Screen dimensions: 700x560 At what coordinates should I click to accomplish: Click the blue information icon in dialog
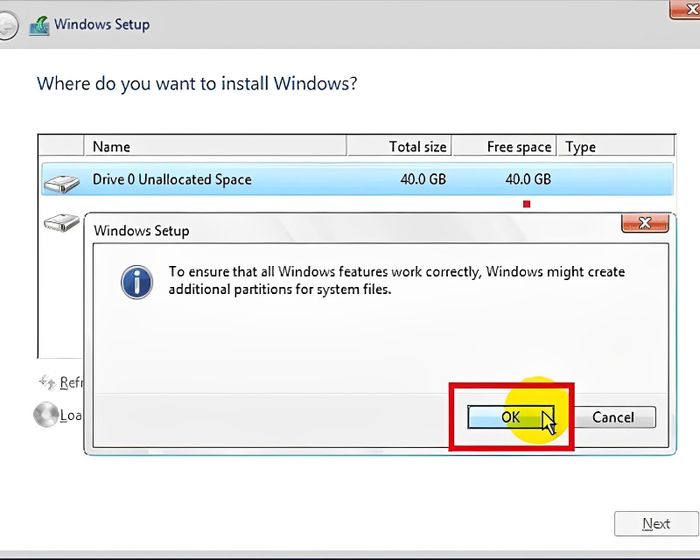(x=137, y=282)
